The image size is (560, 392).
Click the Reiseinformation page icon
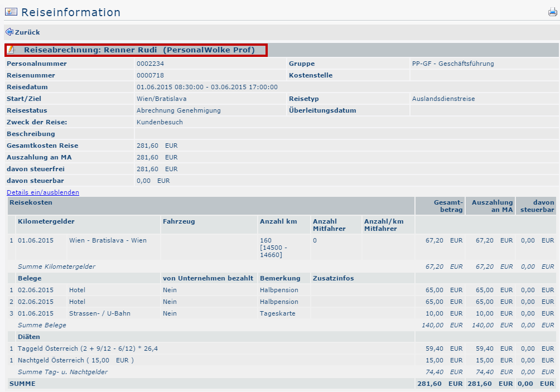11,12
